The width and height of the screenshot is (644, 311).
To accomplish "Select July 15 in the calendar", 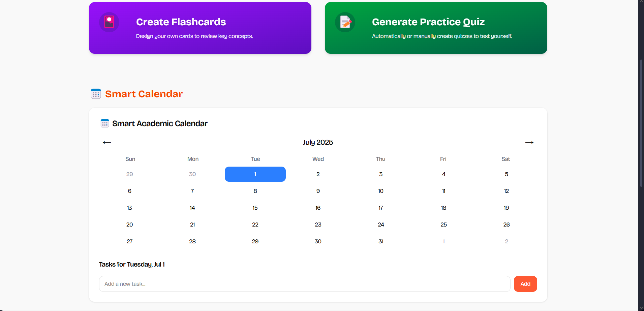I will coord(255,208).
